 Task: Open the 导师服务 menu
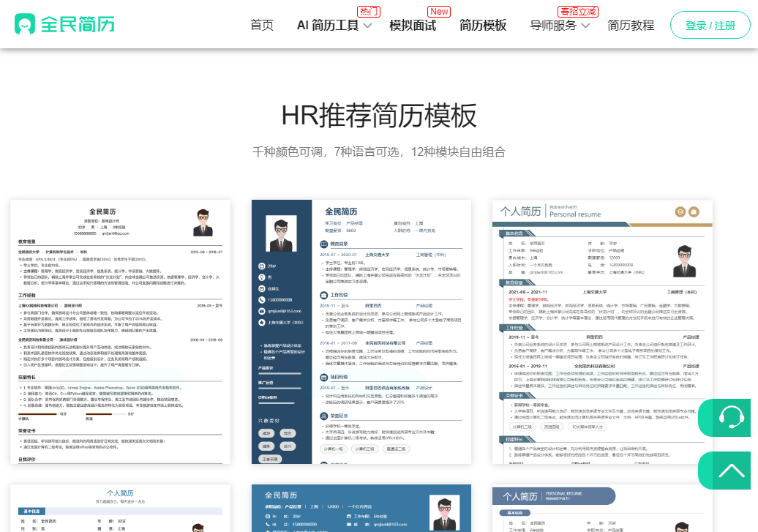pyautogui.click(x=554, y=25)
